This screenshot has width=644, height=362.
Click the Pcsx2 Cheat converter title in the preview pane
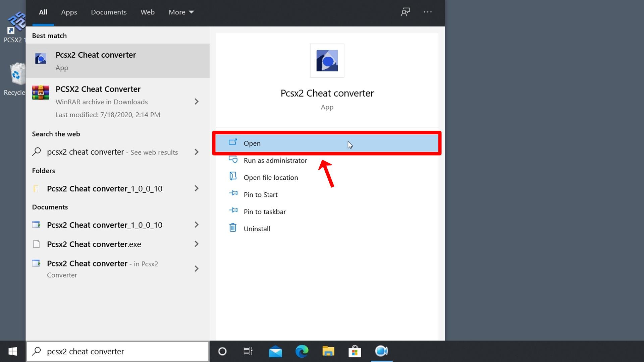[327, 93]
